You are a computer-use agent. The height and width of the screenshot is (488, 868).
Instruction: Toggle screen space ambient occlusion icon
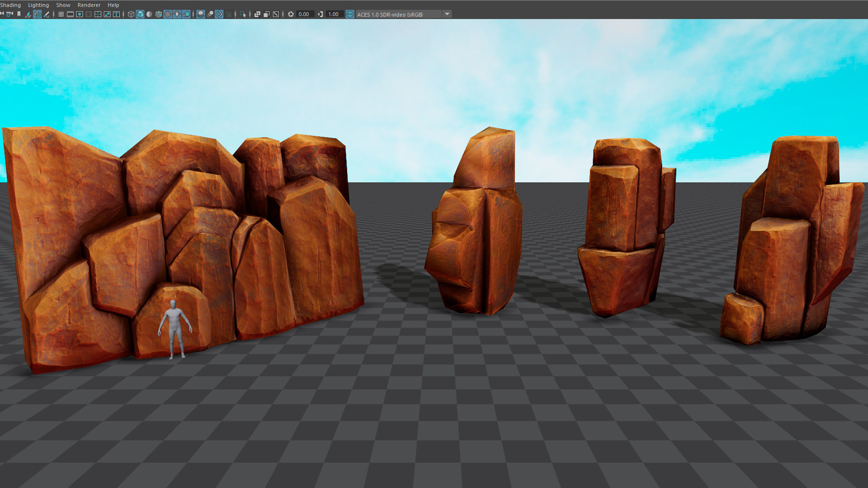[201, 14]
